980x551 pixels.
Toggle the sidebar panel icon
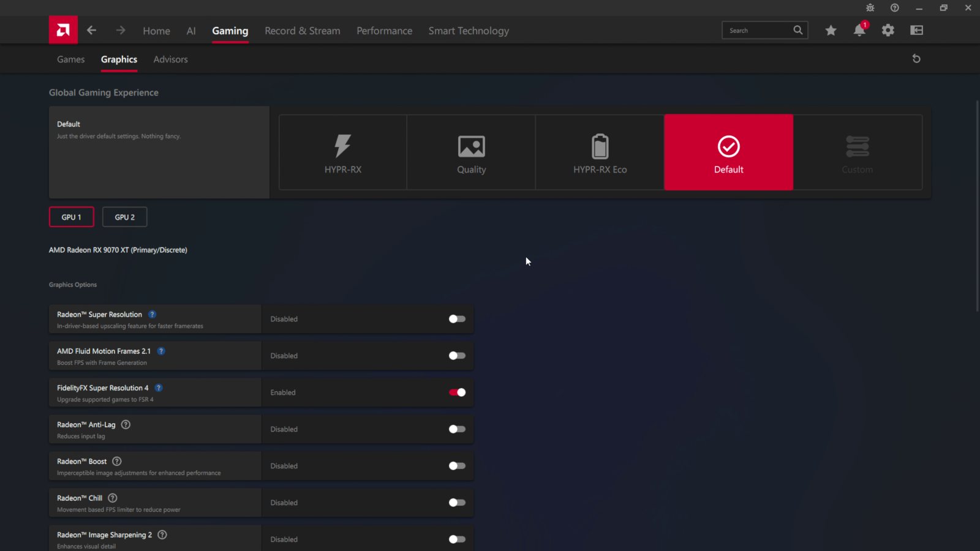(x=916, y=31)
